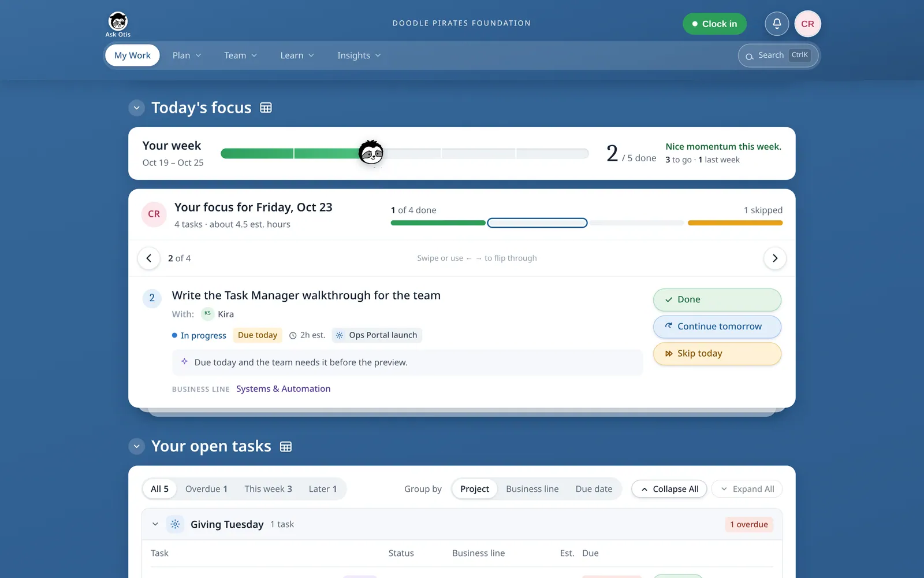
Task: Click Expand All button
Action: click(x=747, y=489)
